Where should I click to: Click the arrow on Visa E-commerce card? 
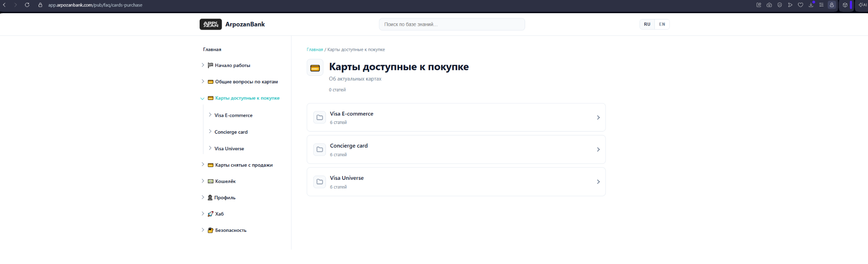[x=598, y=118]
